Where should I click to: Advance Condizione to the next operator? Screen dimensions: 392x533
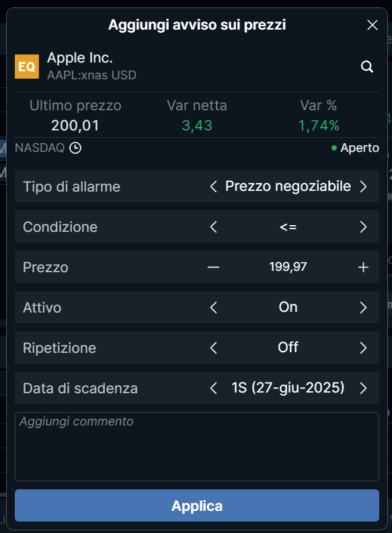pyautogui.click(x=363, y=227)
